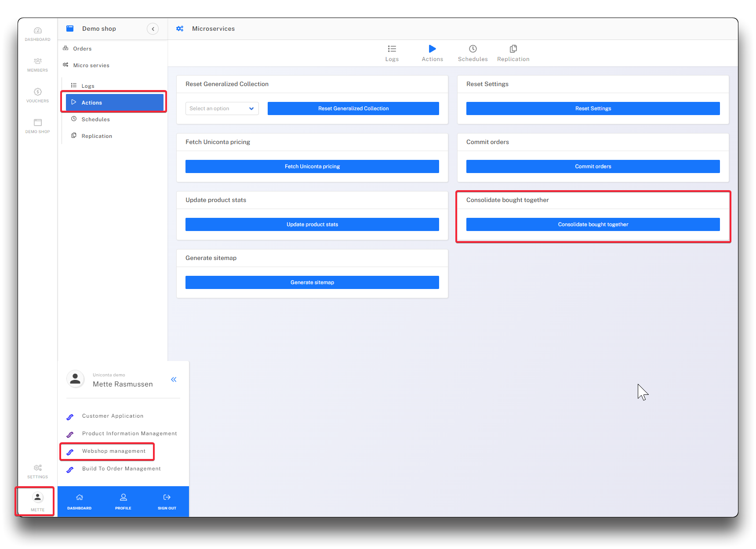Open the Logs tab at top
Viewport: 756px width, 549px height.
tap(392, 53)
